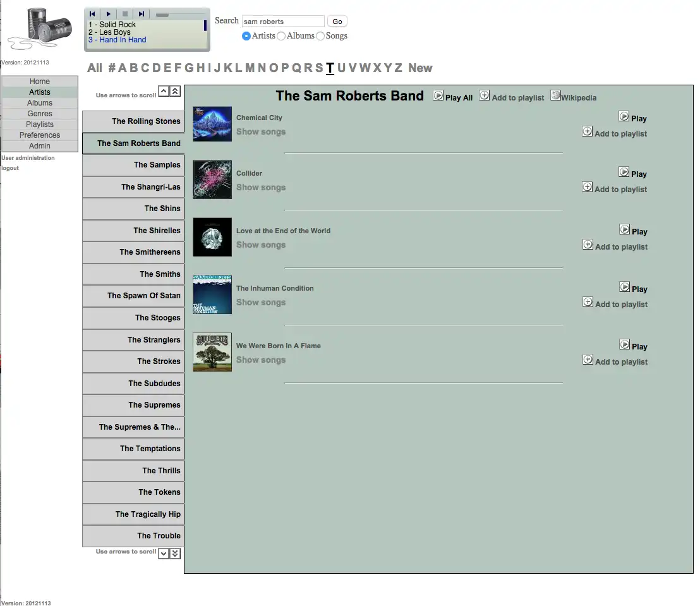Select The Temptations in artist list
The image size is (700, 606).
pos(133,449)
